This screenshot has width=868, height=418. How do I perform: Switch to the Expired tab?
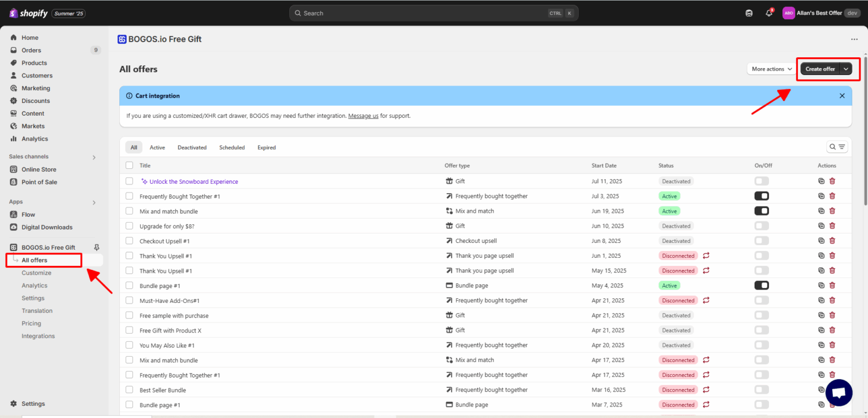pos(267,147)
